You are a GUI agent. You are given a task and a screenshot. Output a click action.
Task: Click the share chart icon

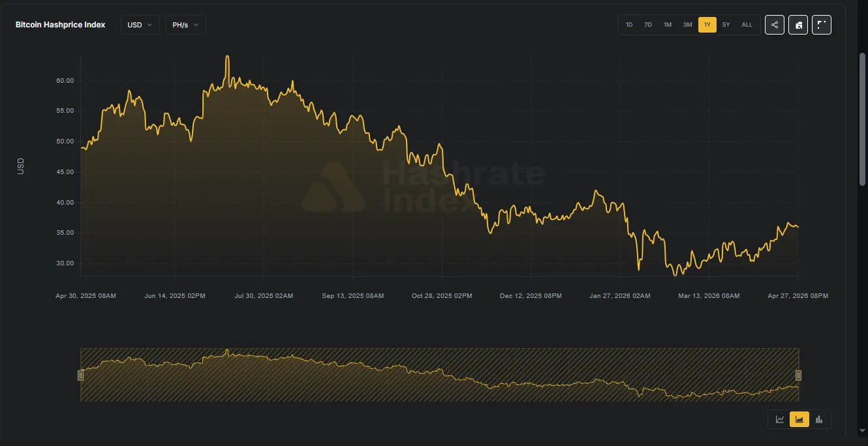[x=775, y=24]
